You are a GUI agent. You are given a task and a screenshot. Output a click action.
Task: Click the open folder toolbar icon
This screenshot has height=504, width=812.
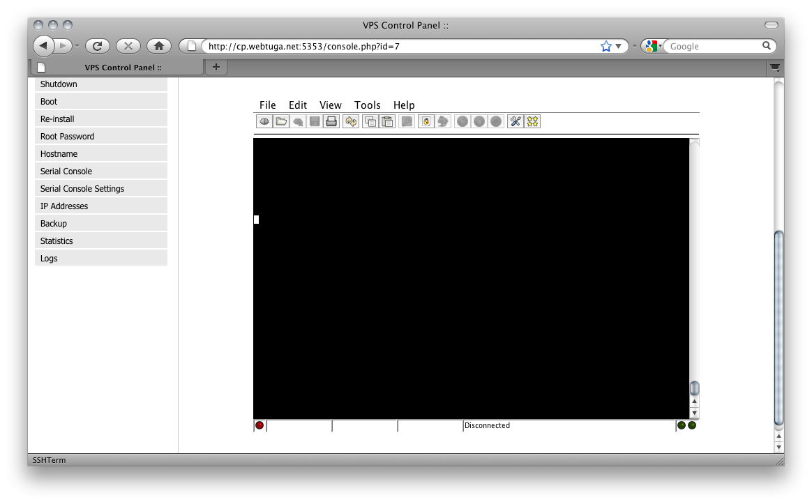[281, 122]
